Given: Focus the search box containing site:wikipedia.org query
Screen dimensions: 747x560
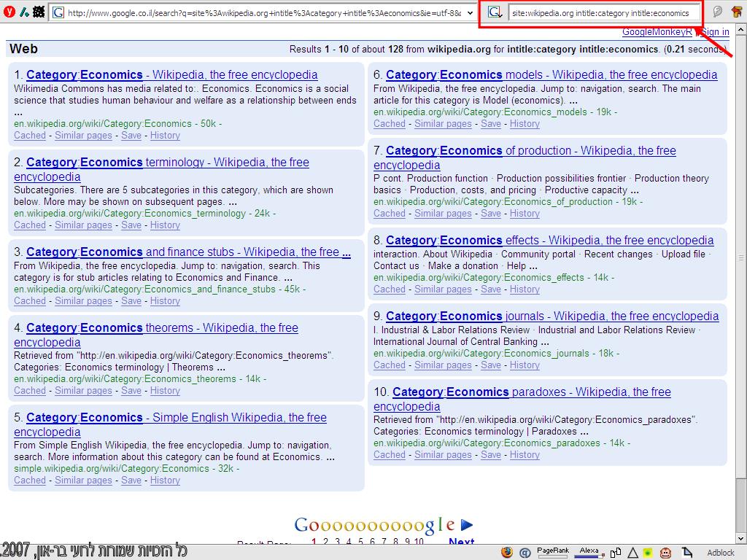Looking at the screenshot, I should 604,13.
